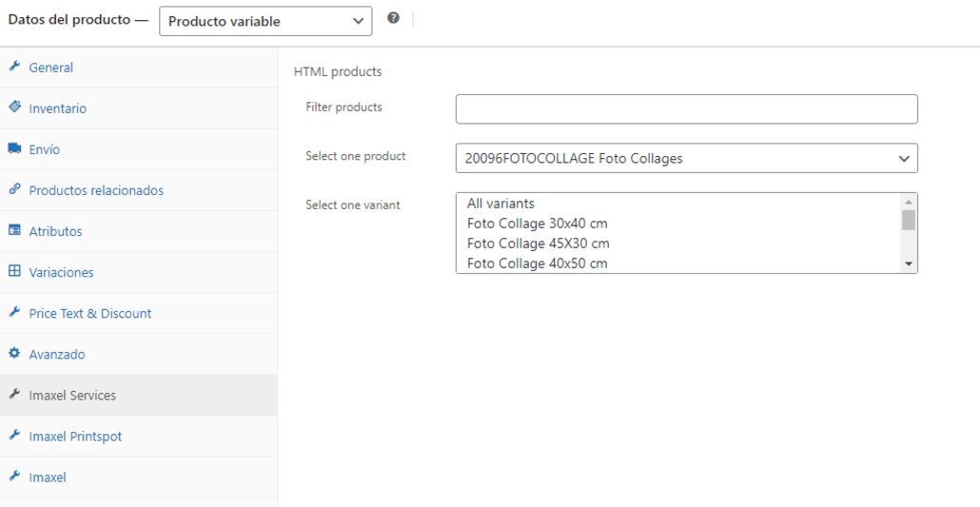Viewport: 980px width, 507px height.
Task: Pick Foto Collage 40x50 cm variant
Action: 537,263
